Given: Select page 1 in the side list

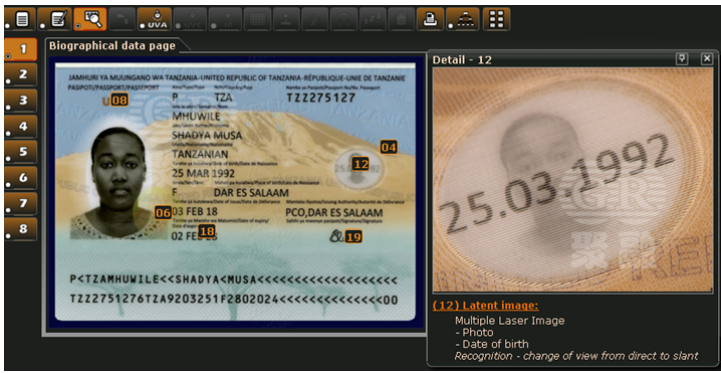Looking at the screenshot, I should tap(21, 49).
